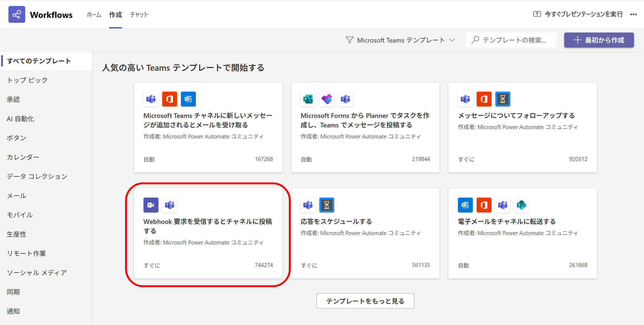Click the present now screen-share icon
Image resolution: width=644 pixels, height=325 pixels.
point(537,14)
